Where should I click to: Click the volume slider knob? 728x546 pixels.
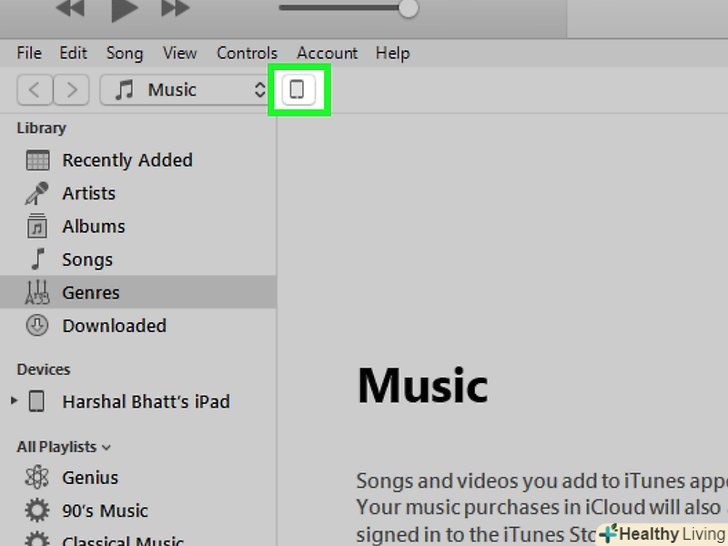coord(408,8)
